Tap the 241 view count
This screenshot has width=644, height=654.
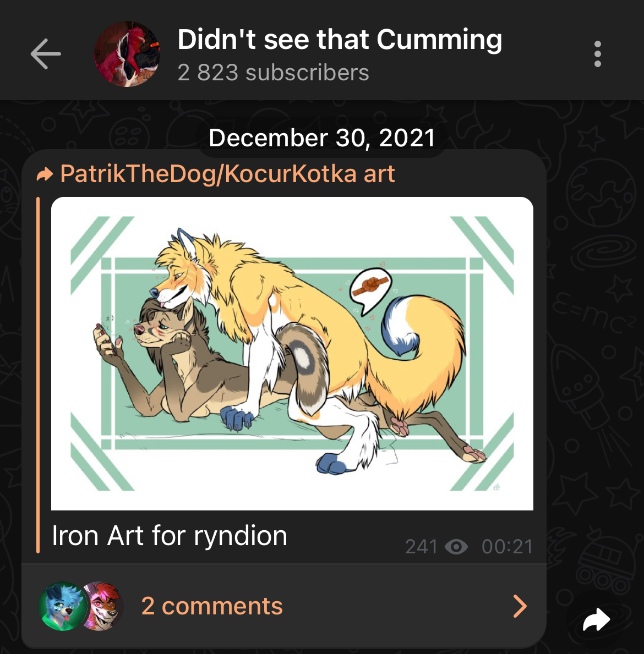click(421, 546)
